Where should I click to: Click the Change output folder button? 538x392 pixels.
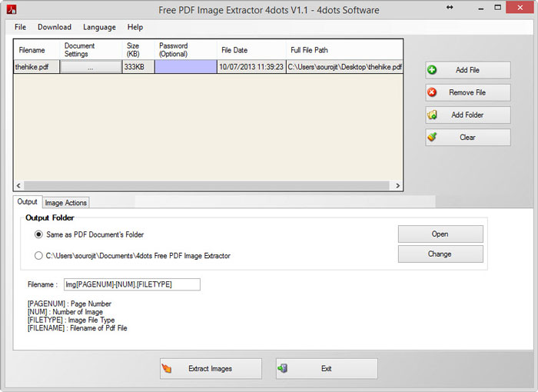(440, 254)
